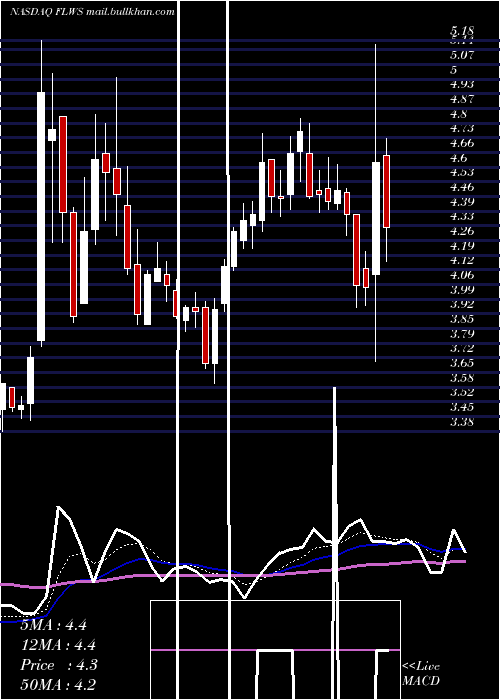Select the 4.53 price axis label
This screenshot has width=500, height=700.
point(462,172)
